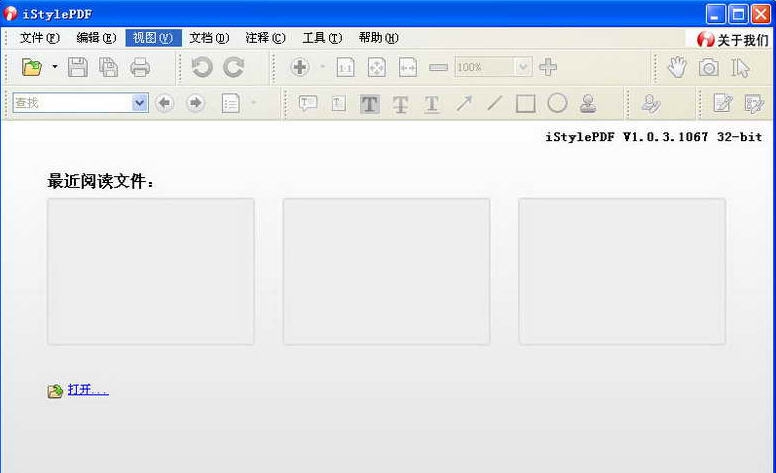Select the fit width view icon
The height and width of the screenshot is (473, 776).
tap(408, 67)
